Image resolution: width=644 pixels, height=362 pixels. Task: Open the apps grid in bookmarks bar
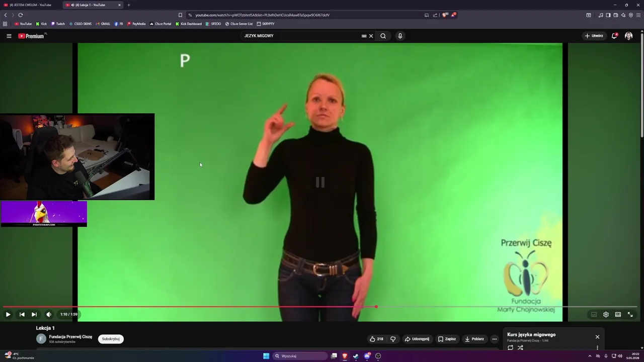coord(5,24)
